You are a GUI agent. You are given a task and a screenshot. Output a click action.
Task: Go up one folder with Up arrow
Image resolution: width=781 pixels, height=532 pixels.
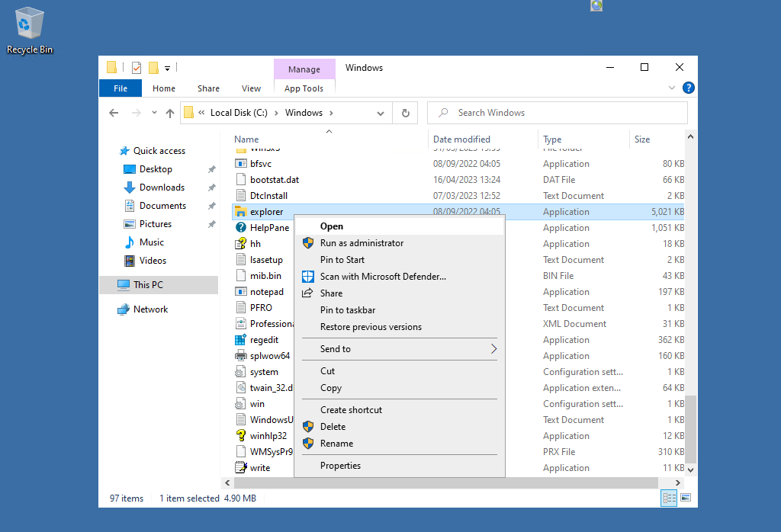170,113
